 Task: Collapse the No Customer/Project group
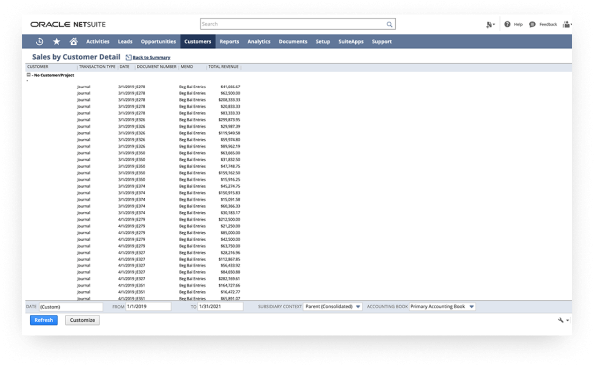tap(28, 75)
